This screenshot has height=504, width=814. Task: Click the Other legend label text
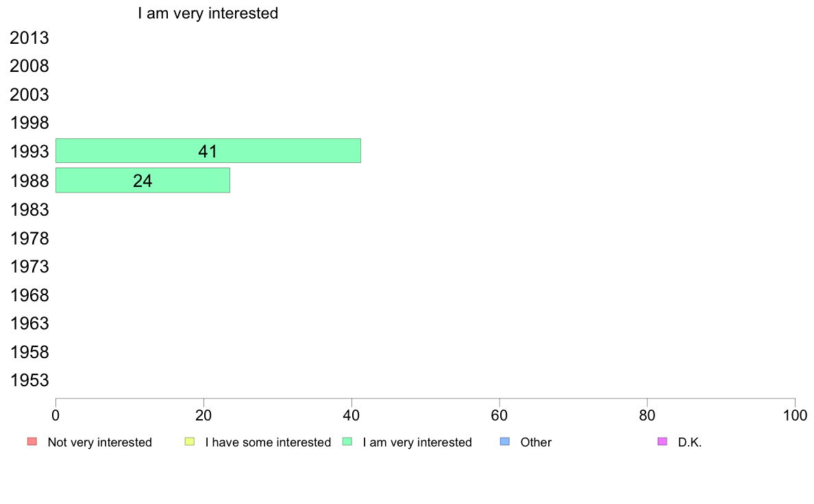click(536, 442)
